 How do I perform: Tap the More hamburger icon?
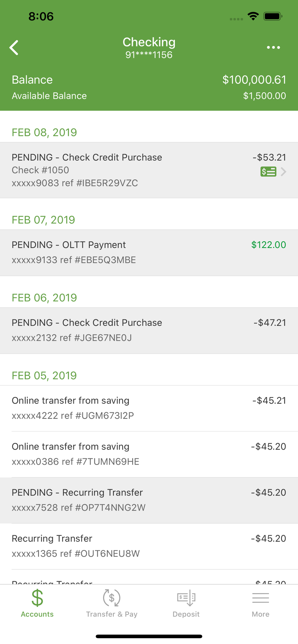[261, 598]
